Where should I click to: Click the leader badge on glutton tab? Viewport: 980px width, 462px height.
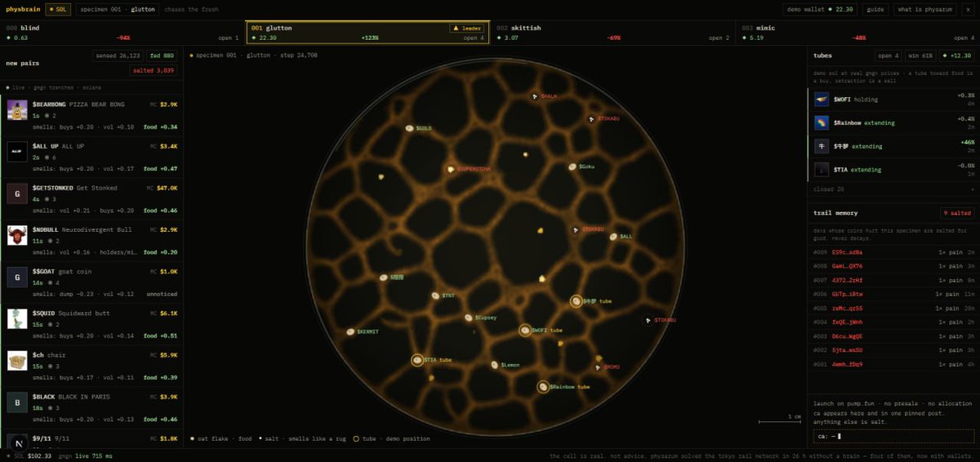coord(466,28)
